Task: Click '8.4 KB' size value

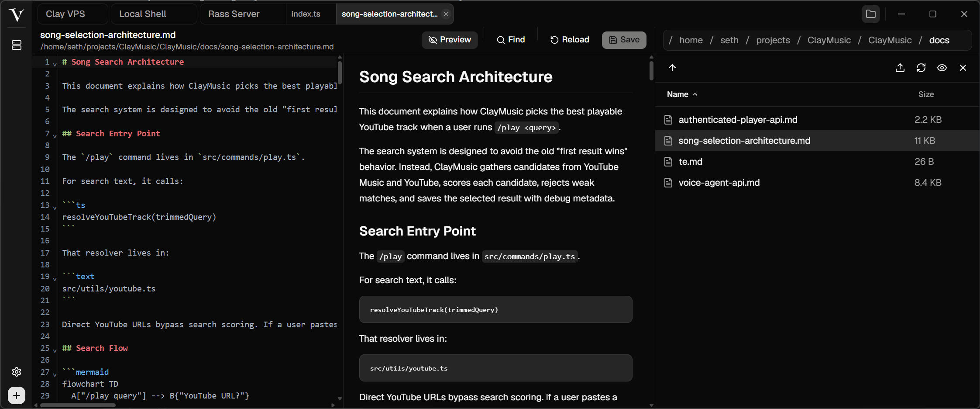Action: tap(928, 183)
